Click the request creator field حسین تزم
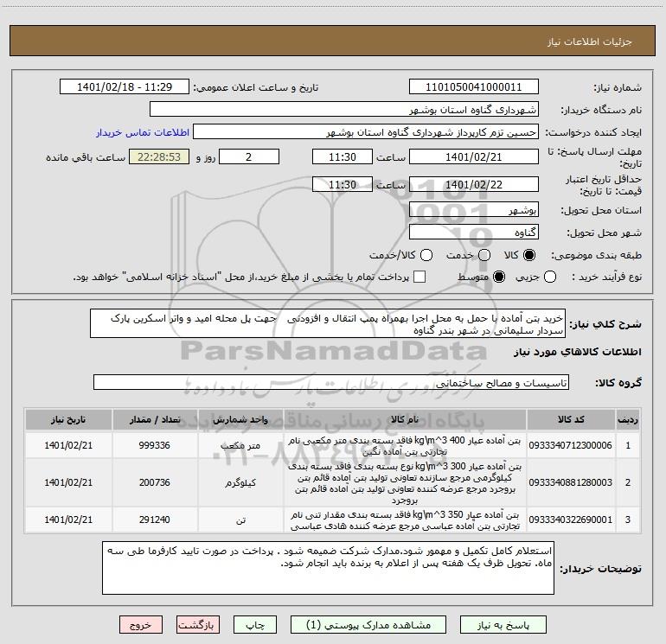Screen dimensions: 666x644 coord(366,131)
